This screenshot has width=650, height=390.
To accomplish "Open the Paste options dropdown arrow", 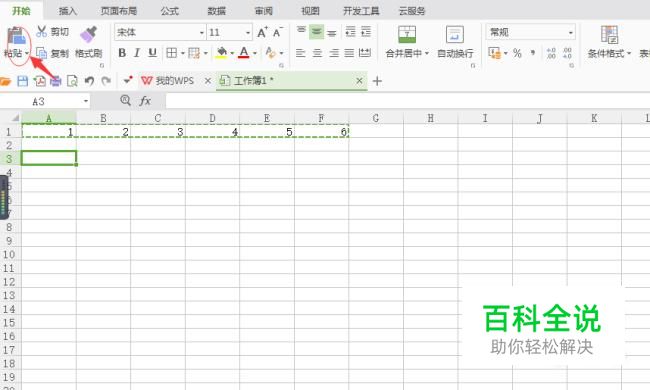I will click(27, 53).
